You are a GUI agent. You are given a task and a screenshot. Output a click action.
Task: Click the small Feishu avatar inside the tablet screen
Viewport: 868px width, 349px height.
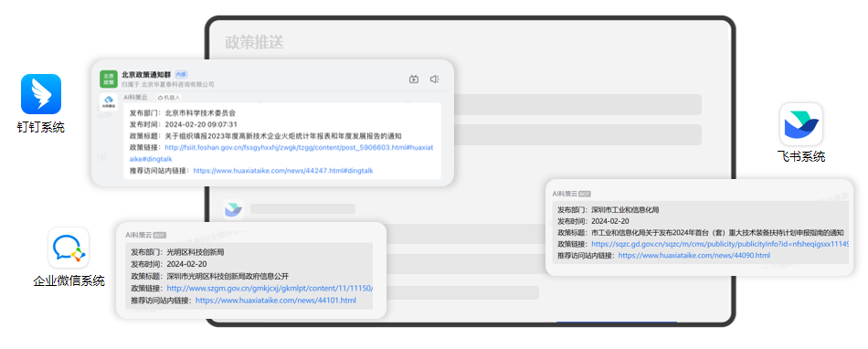tap(234, 209)
